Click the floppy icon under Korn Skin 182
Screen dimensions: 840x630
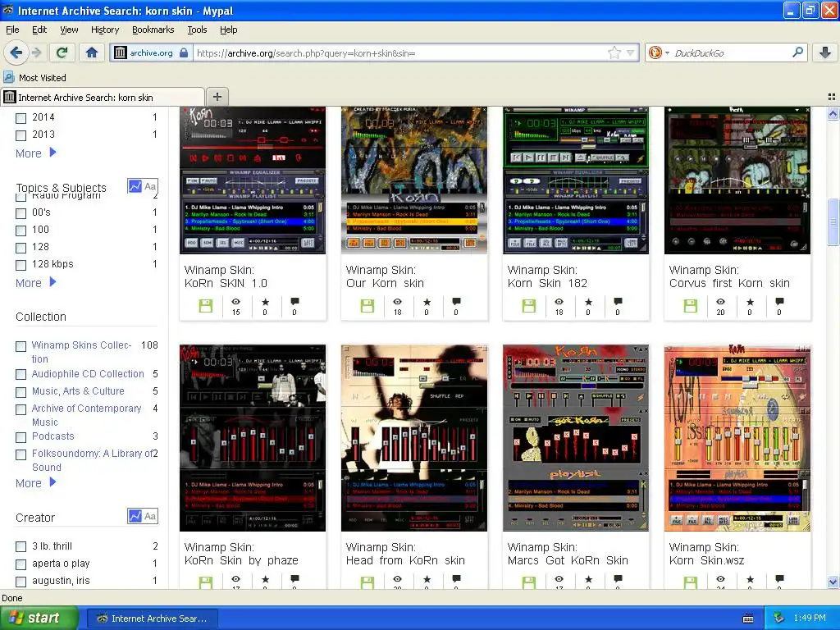click(x=529, y=306)
